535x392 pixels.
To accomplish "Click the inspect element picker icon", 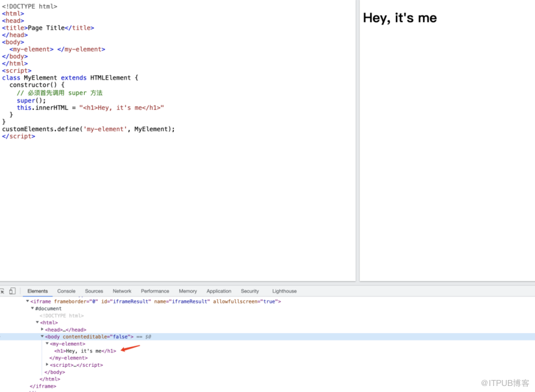I will tap(2, 291).
